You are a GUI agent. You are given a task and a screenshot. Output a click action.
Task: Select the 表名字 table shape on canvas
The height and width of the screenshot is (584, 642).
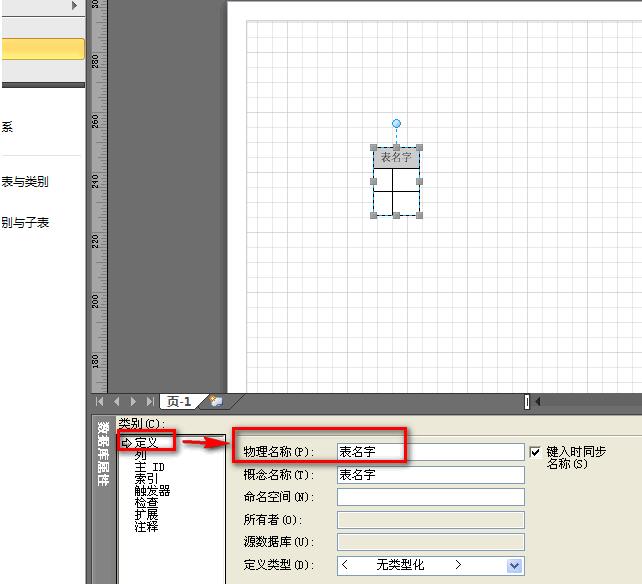coord(396,181)
